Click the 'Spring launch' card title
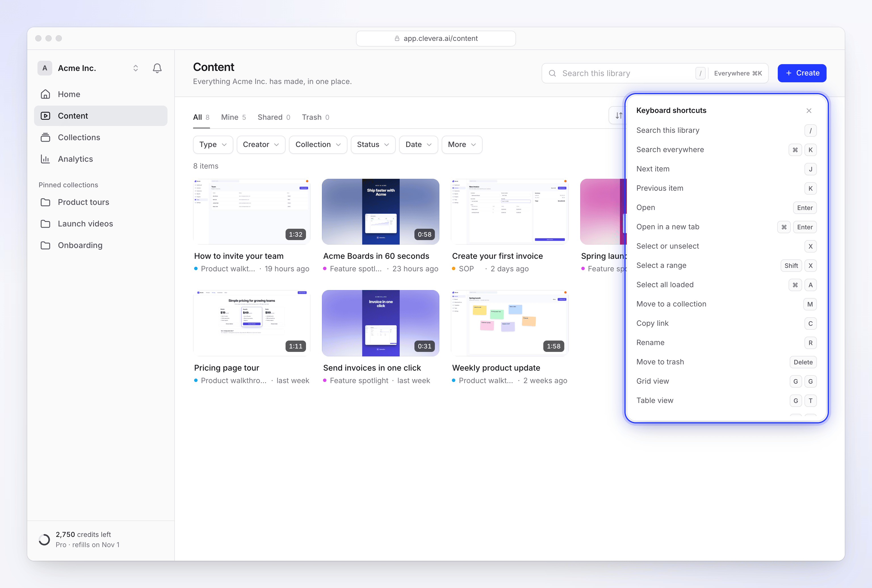The image size is (872, 588). pyautogui.click(x=603, y=256)
